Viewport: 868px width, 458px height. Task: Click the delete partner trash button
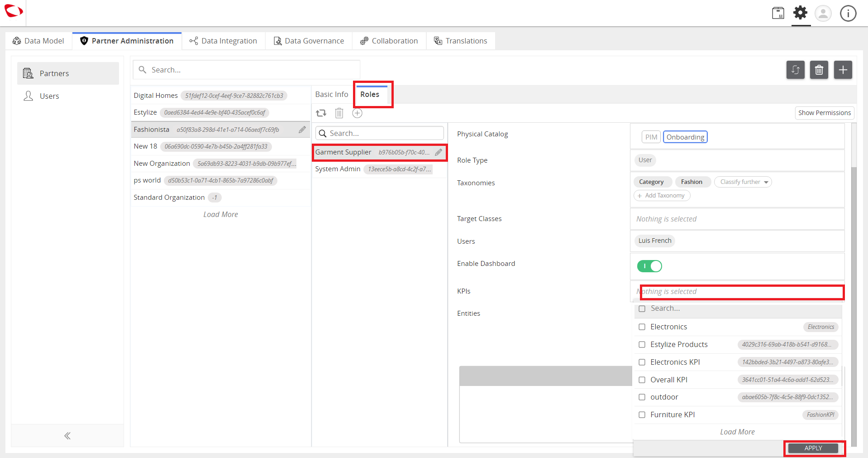819,70
